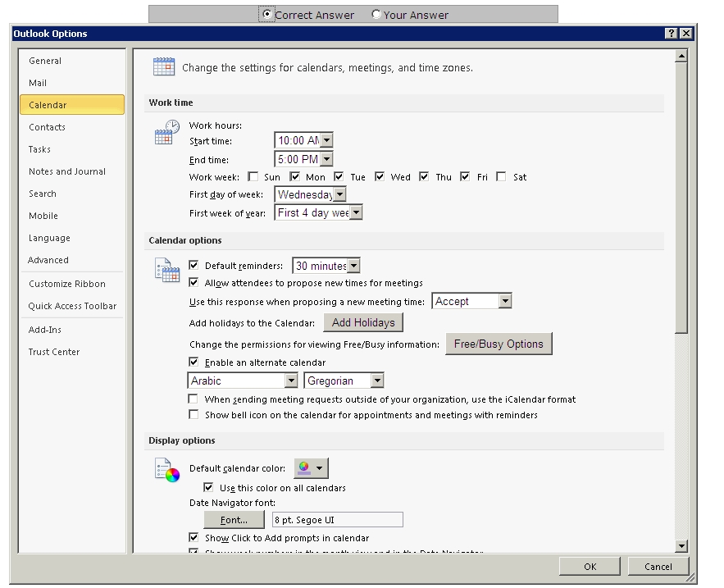The height and width of the screenshot is (588, 724).
Task: Click the 8 pt. Segoe UI font field
Action: tap(338, 520)
